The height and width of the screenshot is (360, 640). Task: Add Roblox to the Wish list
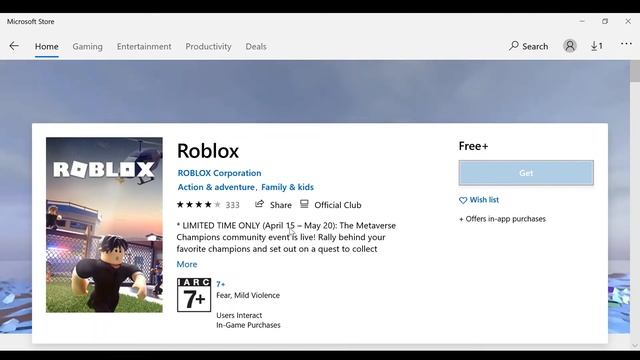479,200
